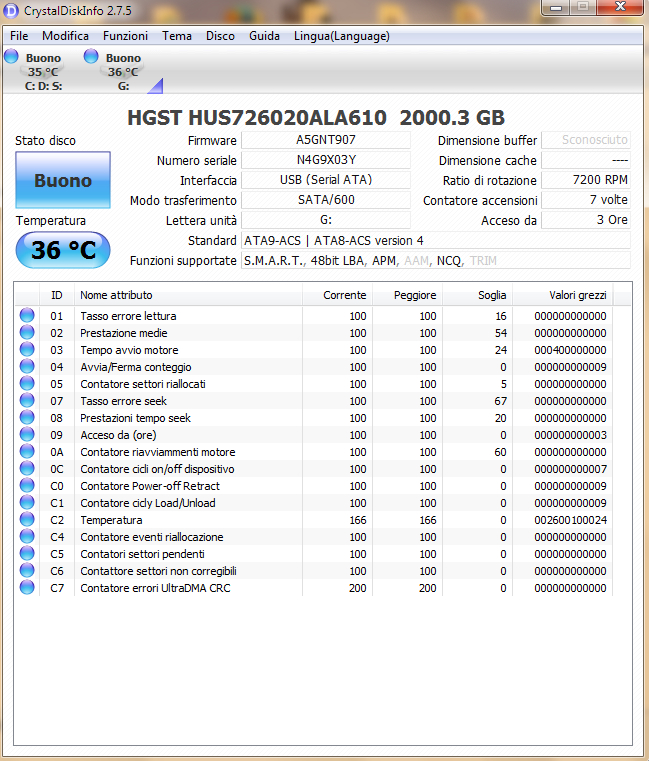
Task: Click the Interfaccia field USB (Serial ATA)
Action: pyautogui.click(x=326, y=180)
